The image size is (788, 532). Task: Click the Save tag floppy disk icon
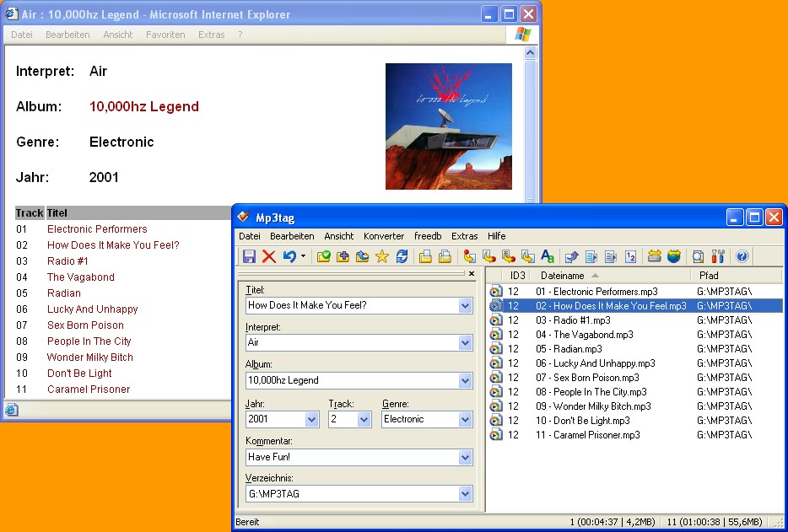249,256
